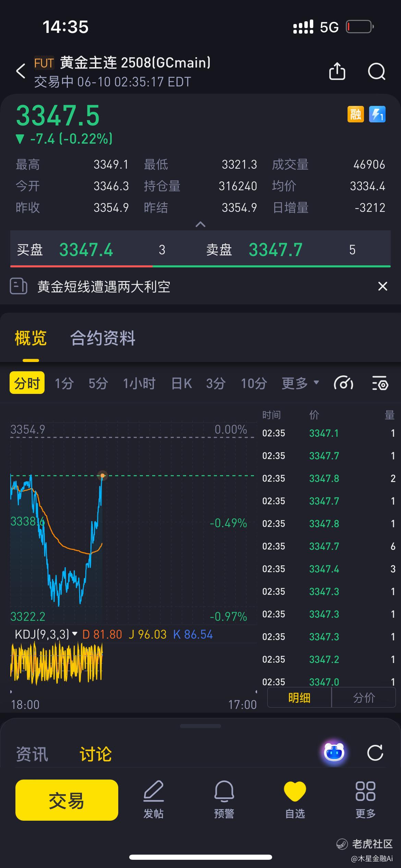Select the 3分 chart period
Image resolution: width=401 pixels, height=868 pixels.
(216, 383)
